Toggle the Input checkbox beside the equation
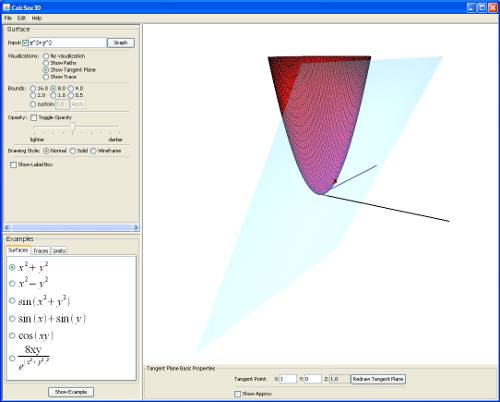 [25, 43]
